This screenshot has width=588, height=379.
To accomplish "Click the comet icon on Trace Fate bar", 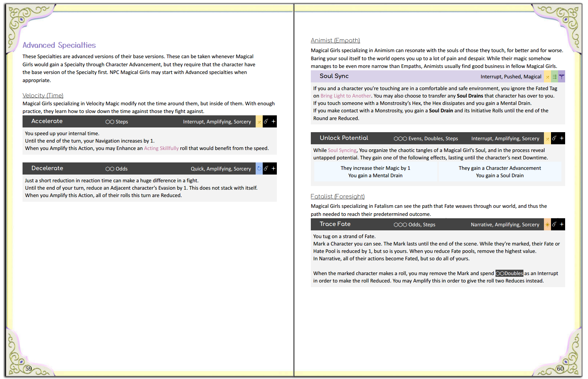I will (554, 225).
